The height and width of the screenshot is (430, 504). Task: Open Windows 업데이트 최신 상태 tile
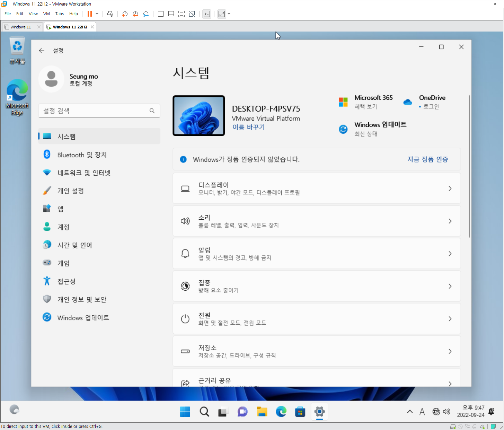coord(373,129)
